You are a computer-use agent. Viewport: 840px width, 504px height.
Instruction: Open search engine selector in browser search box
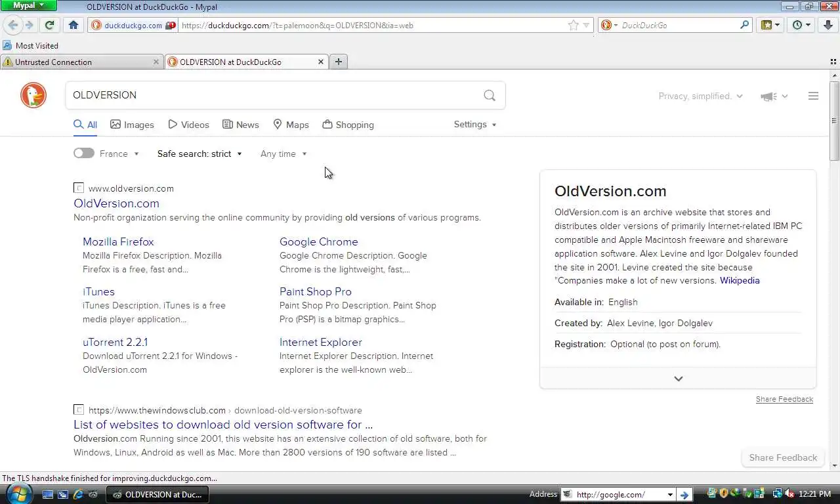pyautogui.click(x=609, y=25)
